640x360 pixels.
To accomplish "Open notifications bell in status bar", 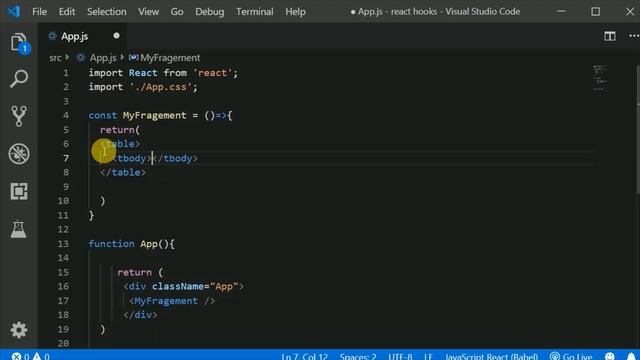I will (x=631, y=356).
